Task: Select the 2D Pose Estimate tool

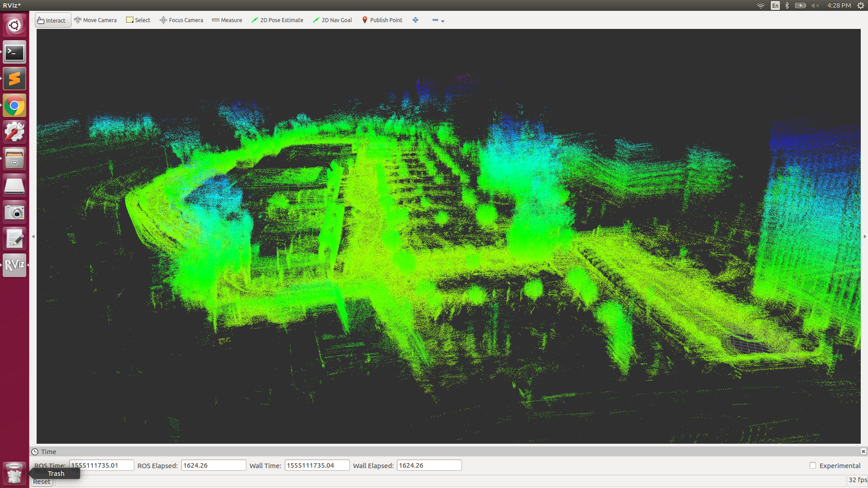Action: tap(277, 20)
